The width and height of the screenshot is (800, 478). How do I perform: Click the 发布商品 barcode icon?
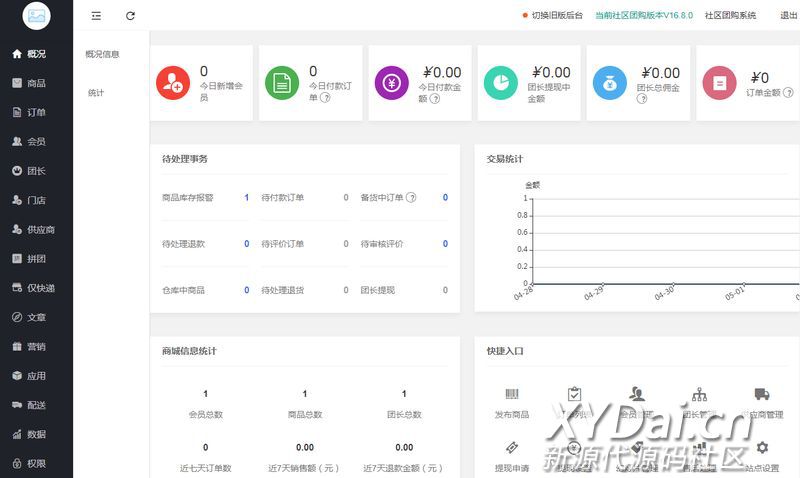point(511,395)
